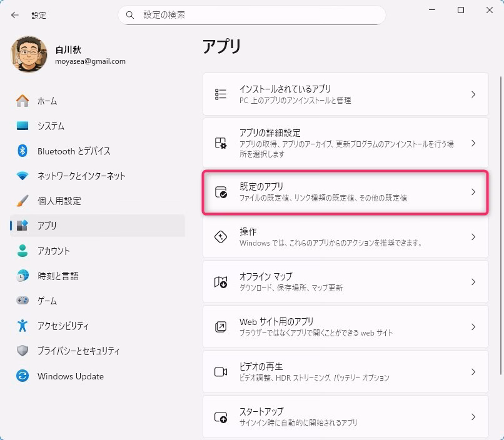Open インストールされているアプリ page
Image resolution: width=504 pixels, height=440 pixels.
tap(346, 94)
